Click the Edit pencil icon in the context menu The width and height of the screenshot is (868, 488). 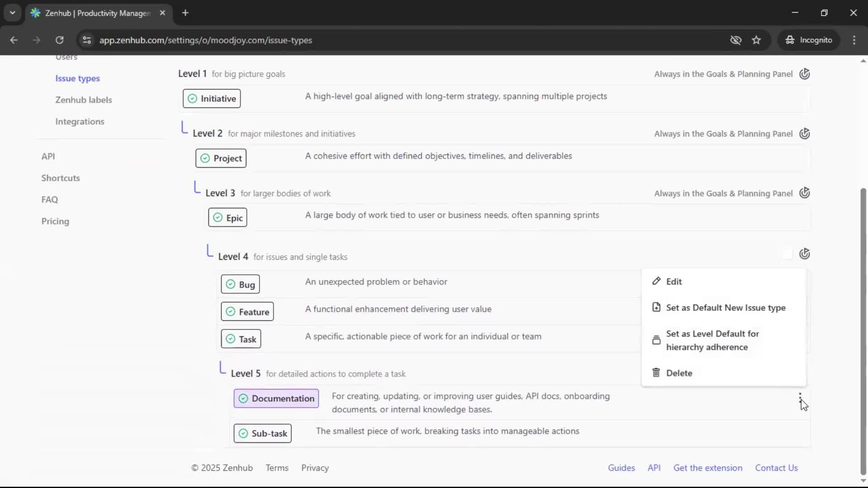point(656,281)
